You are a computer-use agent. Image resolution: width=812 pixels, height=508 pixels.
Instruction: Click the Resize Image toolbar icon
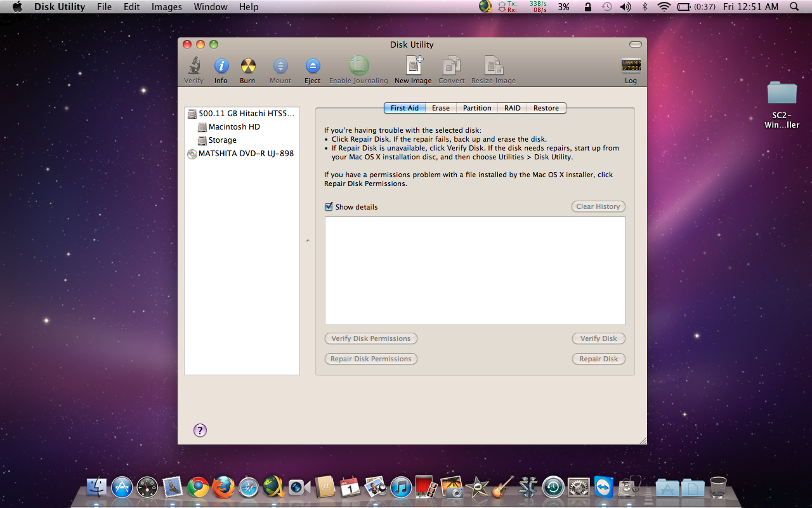(x=494, y=70)
